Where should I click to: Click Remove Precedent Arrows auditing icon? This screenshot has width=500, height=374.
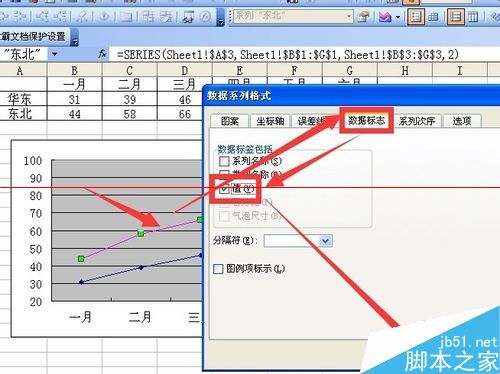click(19, 16)
